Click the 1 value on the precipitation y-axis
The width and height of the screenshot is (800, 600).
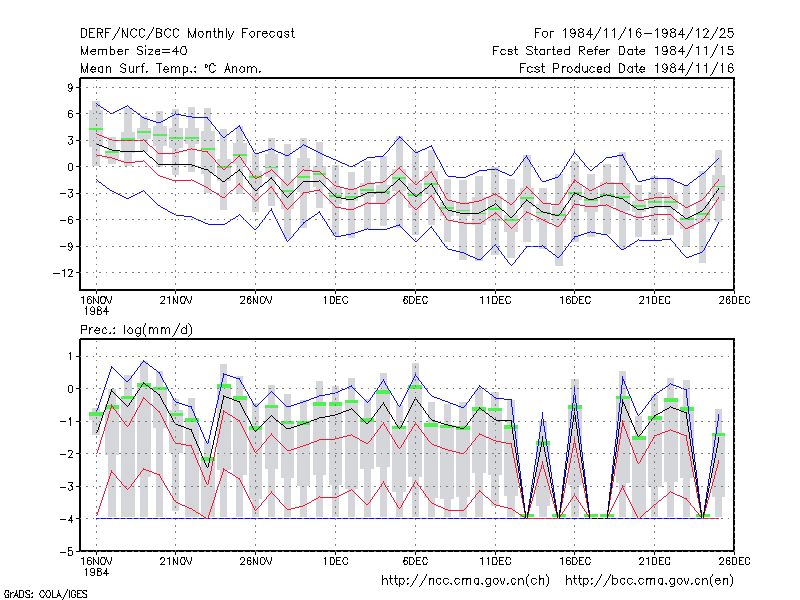70,357
